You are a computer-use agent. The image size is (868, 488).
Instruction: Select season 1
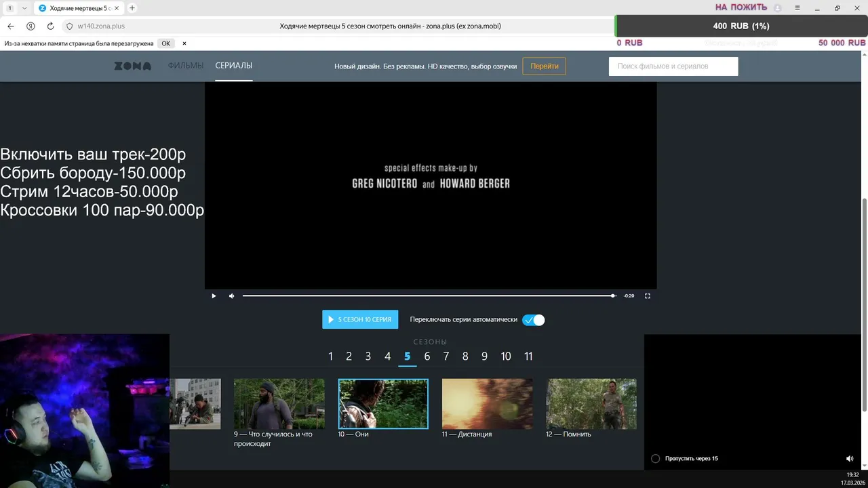[x=331, y=357]
